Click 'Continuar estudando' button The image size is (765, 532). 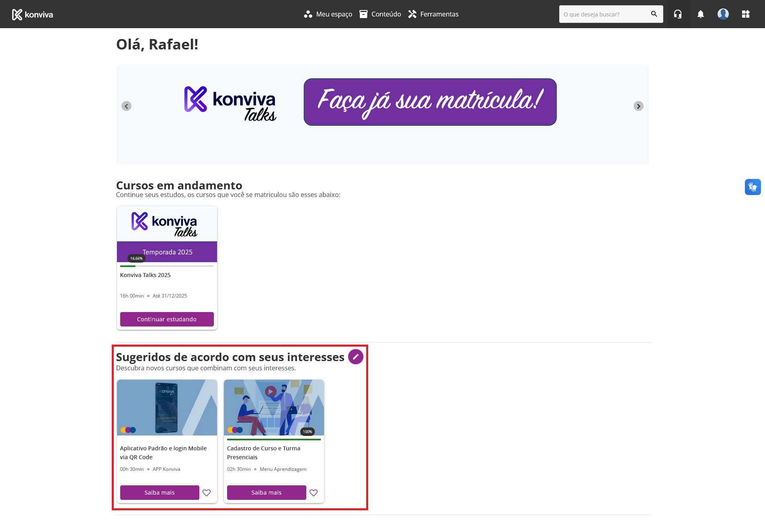coord(167,319)
